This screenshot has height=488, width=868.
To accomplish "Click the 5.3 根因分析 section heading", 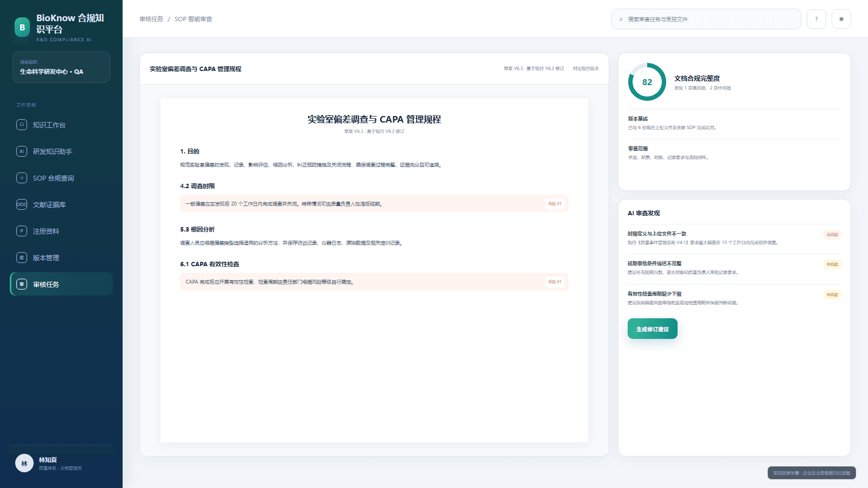I will (x=197, y=229).
